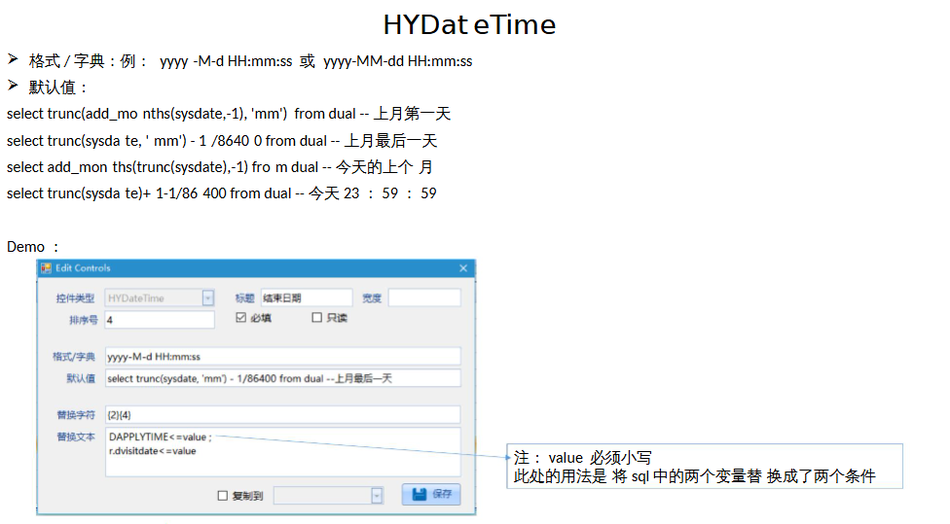The image size is (950, 524).
Task: Enable the 只读 checkbox
Action: [x=317, y=318]
